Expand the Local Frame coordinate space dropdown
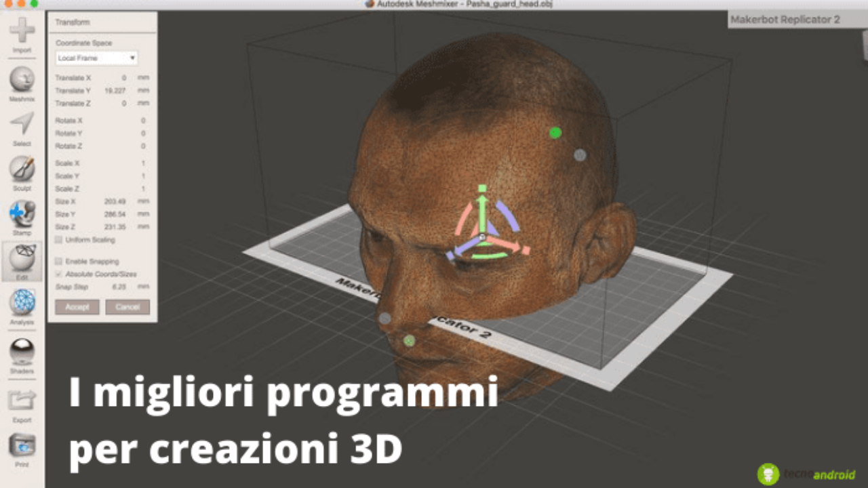The width and height of the screenshot is (868, 488). [96, 58]
